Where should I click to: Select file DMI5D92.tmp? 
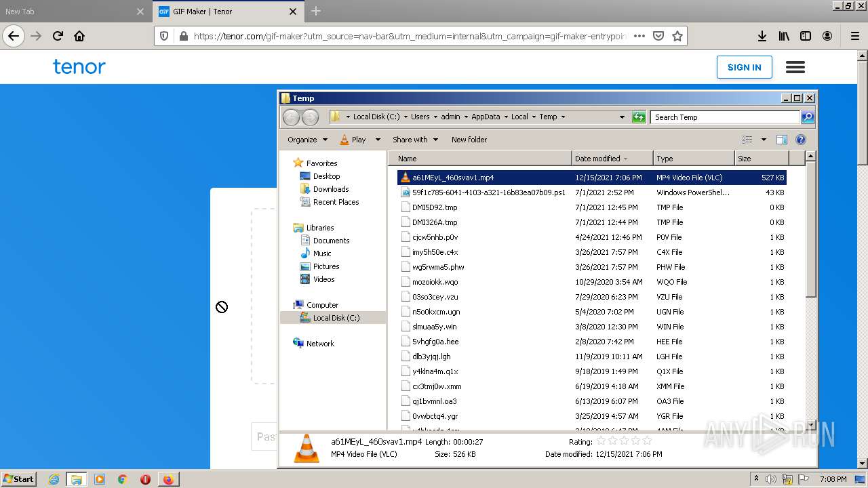click(592, 207)
